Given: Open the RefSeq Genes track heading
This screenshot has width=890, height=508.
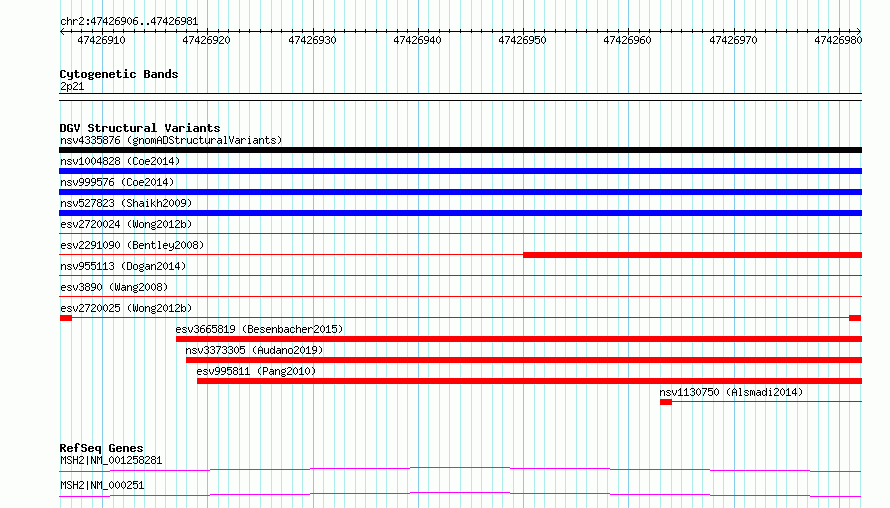Looking at the screenshot, I should (101, 448).
